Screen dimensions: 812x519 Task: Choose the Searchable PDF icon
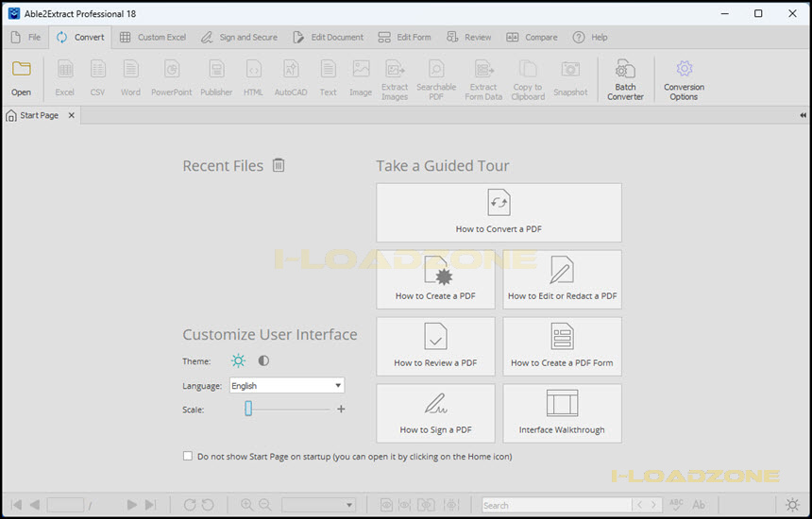[x=436, y=69]
